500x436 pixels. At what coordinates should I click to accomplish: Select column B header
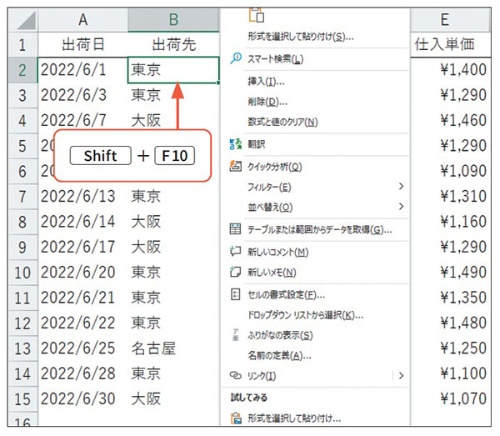point(173,20)
